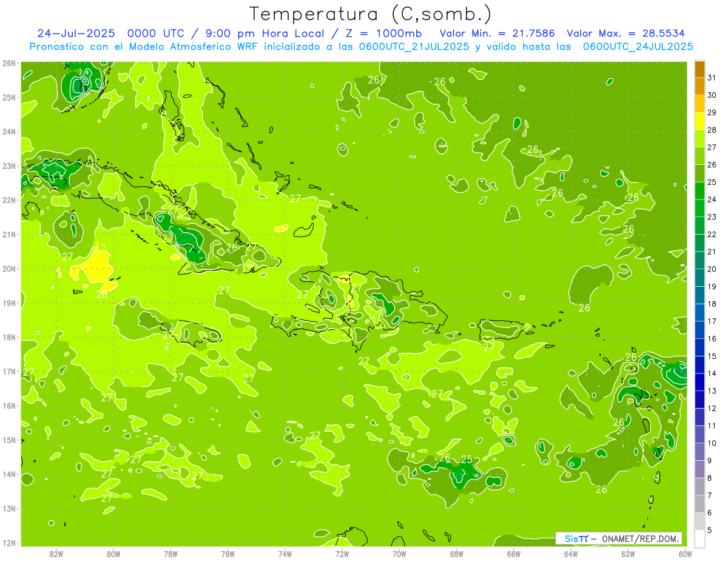Select the '24-Jul-2025' date text

click(76, 33)
